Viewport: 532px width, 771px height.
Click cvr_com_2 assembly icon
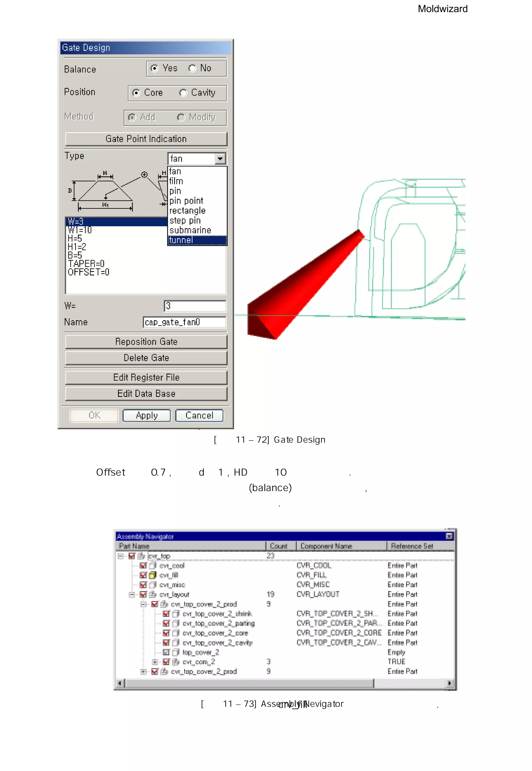176,662
